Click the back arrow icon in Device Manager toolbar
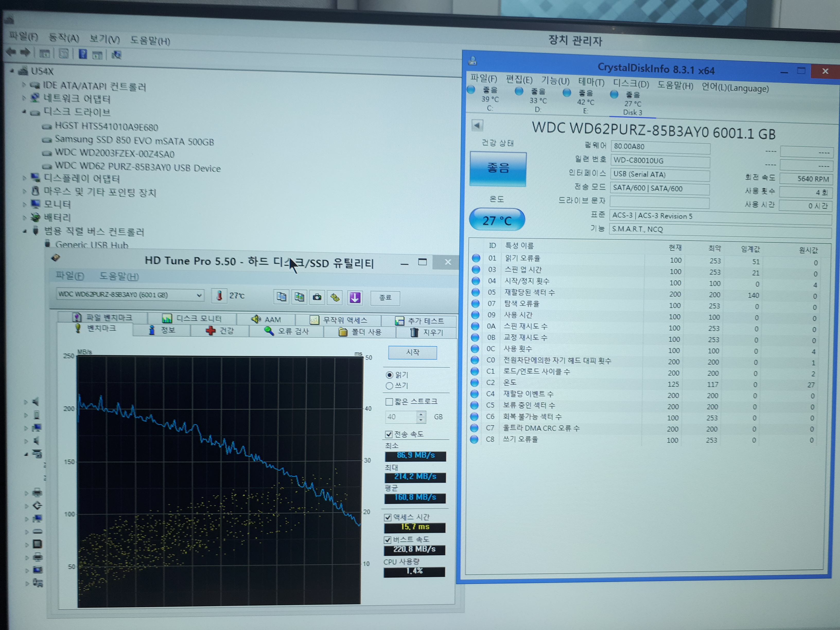 11,52
